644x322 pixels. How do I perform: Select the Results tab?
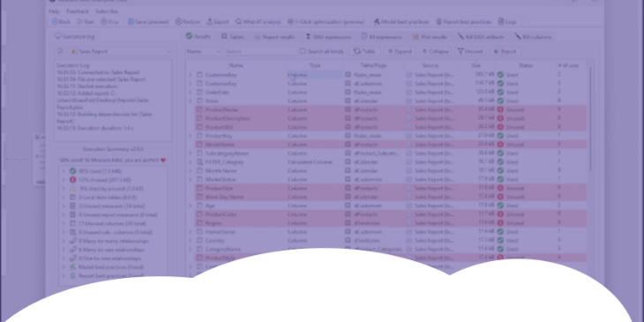(198, 36)
